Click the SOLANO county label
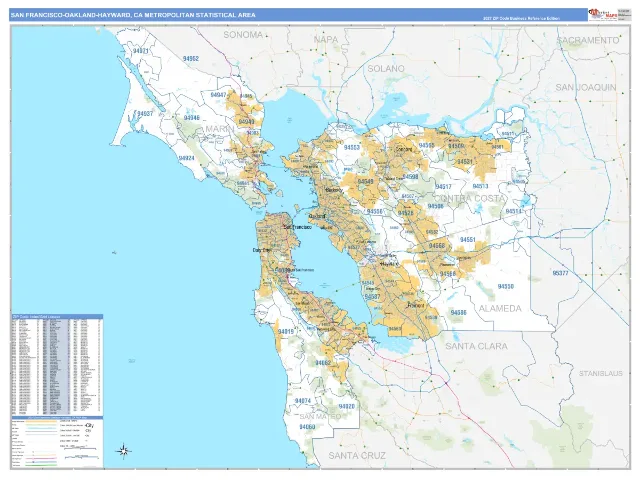Screen dimensions: 640x480 [x=386, y=69]
